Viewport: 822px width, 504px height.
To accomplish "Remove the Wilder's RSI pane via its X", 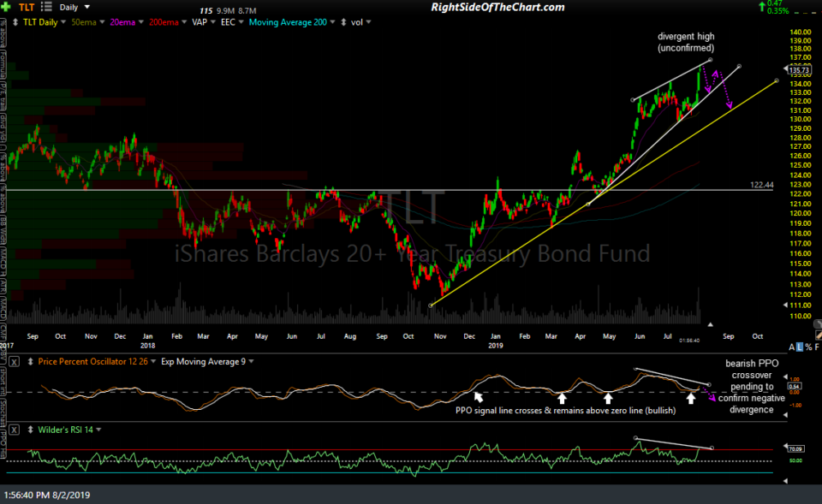I will tap(13, 430).
